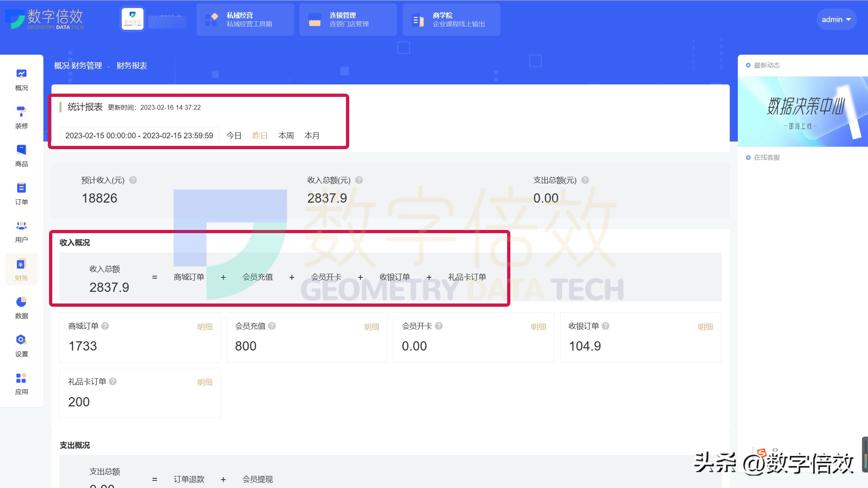This screenshot has height=488, width=868.
Task: Click the date range input field
Action: click(x=139, y=135)
